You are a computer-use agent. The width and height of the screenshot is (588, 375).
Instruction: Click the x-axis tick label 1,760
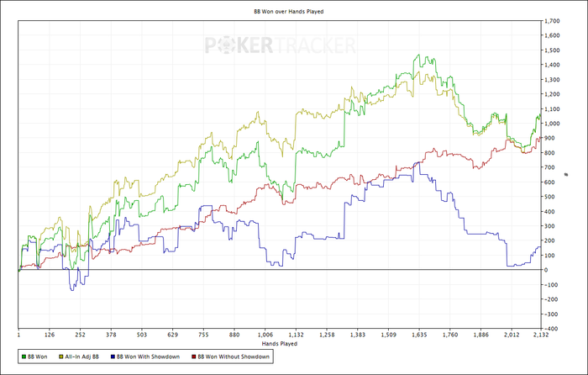pyautogui.click(x=450, y=335)
